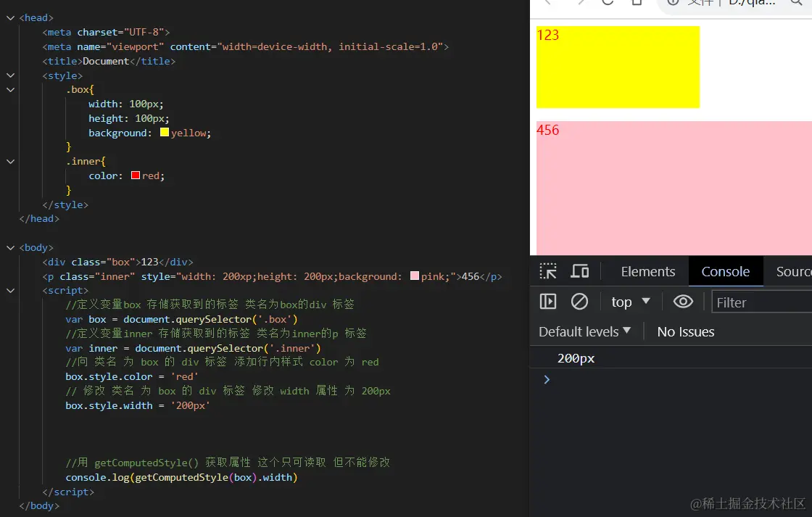Collapse the .inner rule fold arrow
Viewport: 812px width, 517px height.
pos(10,162)
